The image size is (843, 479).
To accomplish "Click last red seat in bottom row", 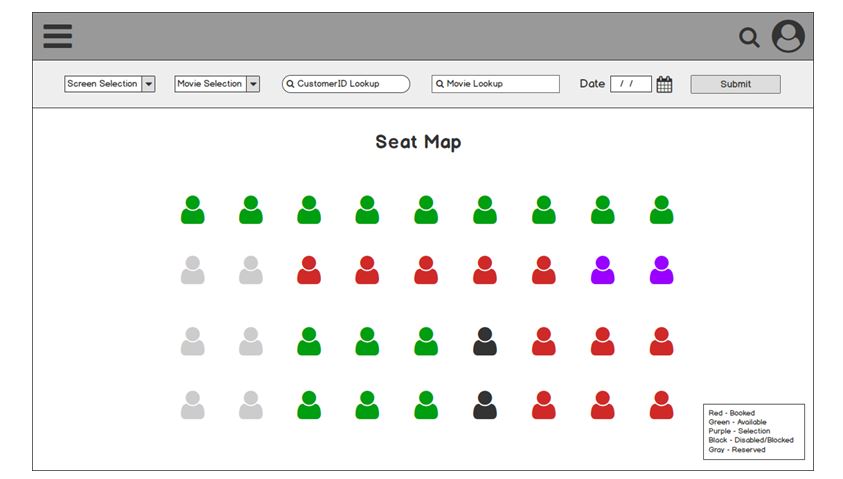I will point(661,405).
